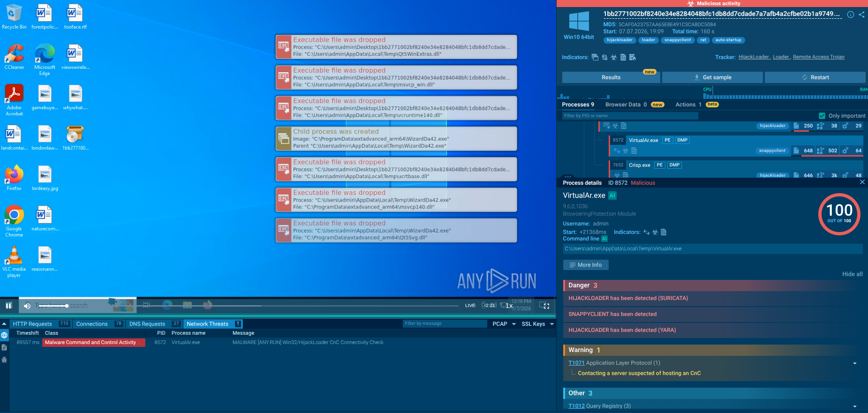Open the DNS Requests tab

coord(154,324)
